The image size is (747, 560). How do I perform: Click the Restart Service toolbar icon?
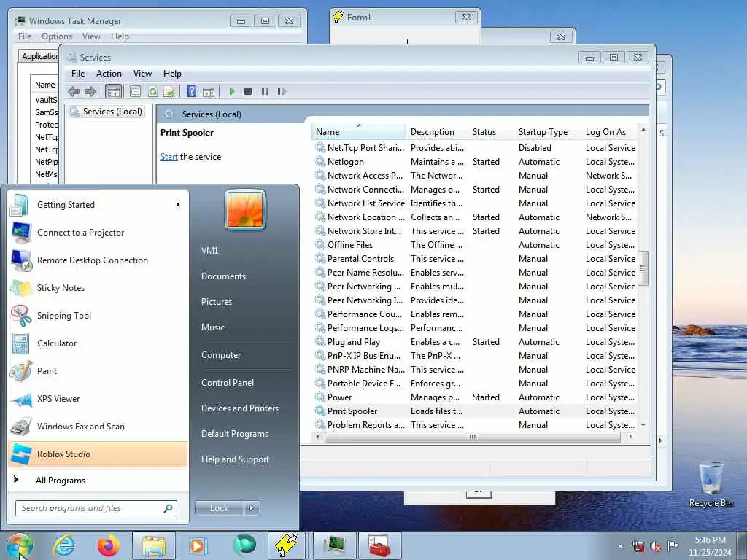coord(282,91)
